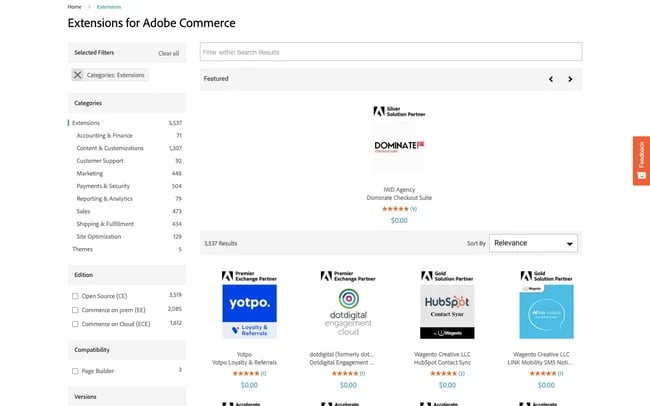Image resolution: width=650 pixels, height=406 pixels.
Task: Open the HubSpot Contact Sync title link
Action: (442, 363)
